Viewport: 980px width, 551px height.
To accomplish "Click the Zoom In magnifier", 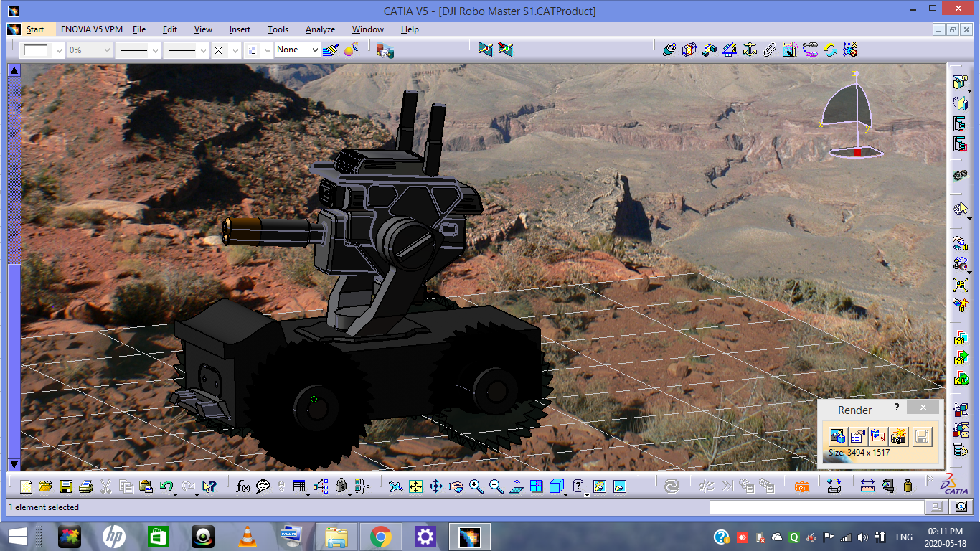I will click(476, 486).
